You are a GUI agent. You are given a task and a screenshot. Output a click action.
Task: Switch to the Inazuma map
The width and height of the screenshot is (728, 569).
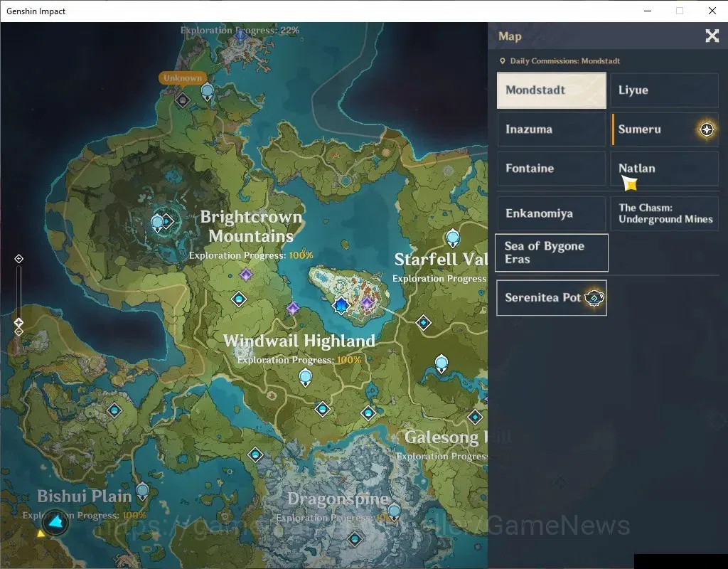click(552, 129)
